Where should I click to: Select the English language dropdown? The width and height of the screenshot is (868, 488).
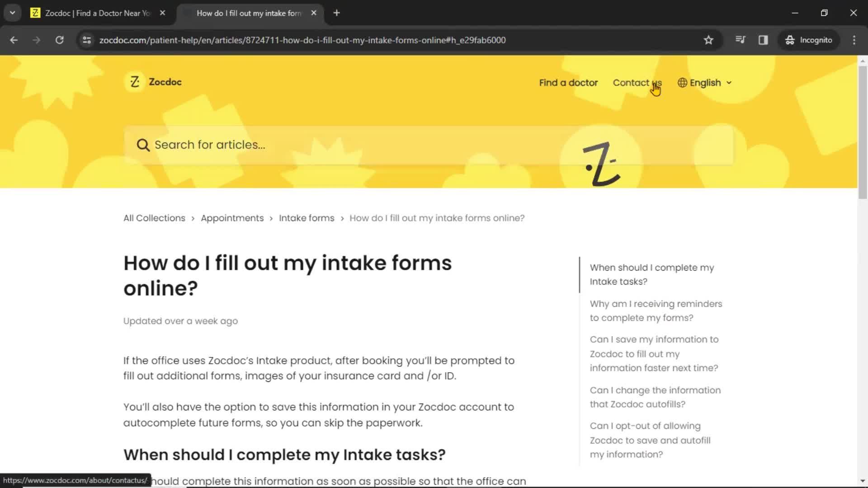point(705,82)
